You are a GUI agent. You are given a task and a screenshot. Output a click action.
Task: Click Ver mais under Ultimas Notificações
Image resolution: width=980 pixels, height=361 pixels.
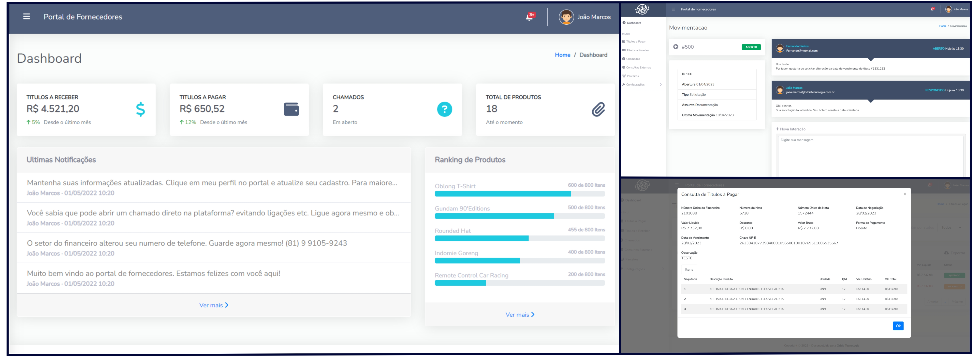(x=214, y=305)
